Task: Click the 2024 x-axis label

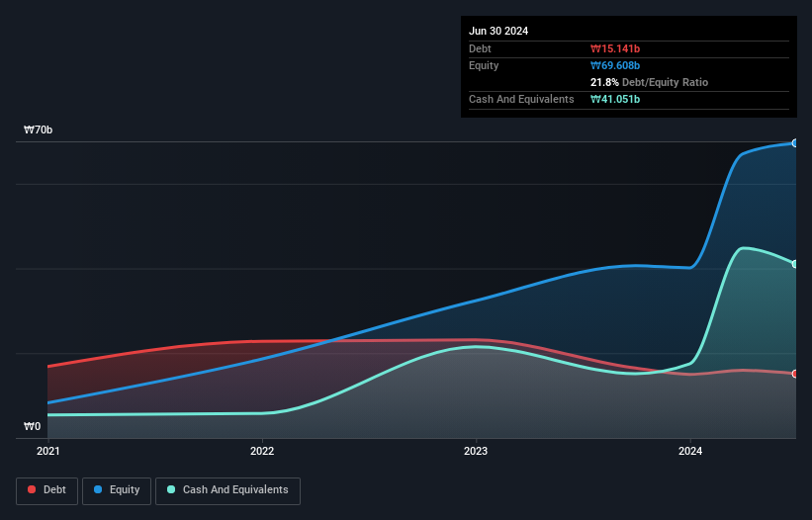Action: point(690,451)
